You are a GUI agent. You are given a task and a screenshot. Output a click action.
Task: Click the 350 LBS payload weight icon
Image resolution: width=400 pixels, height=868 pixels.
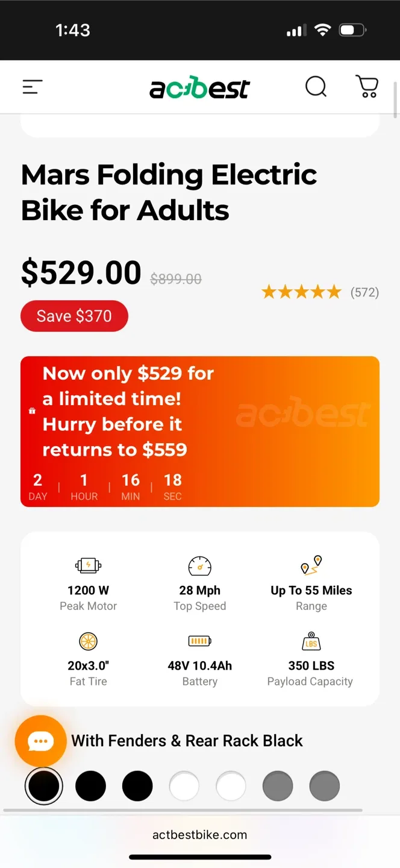[311, 641]
